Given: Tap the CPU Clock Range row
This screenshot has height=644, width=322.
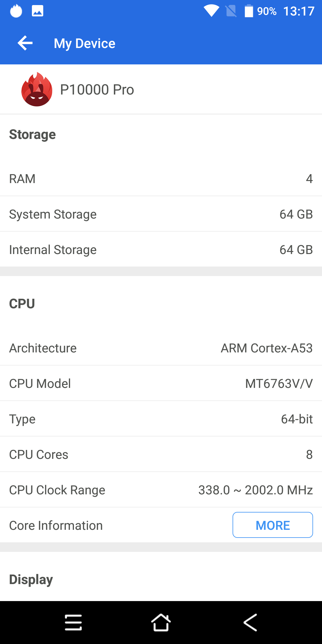Looking at the screenshot, I should [161, 490].
